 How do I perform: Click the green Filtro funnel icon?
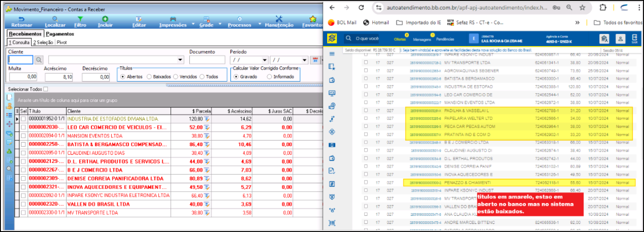80,19
